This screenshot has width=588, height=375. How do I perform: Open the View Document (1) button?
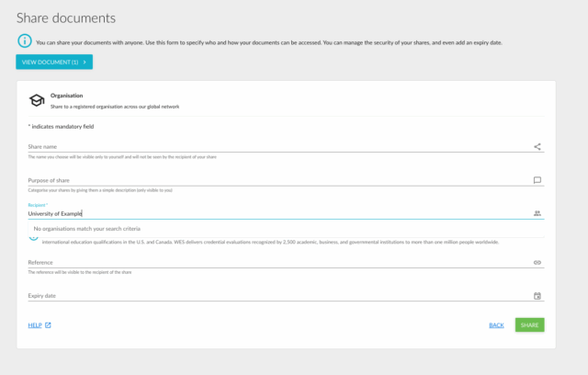(x=54, y=62)
